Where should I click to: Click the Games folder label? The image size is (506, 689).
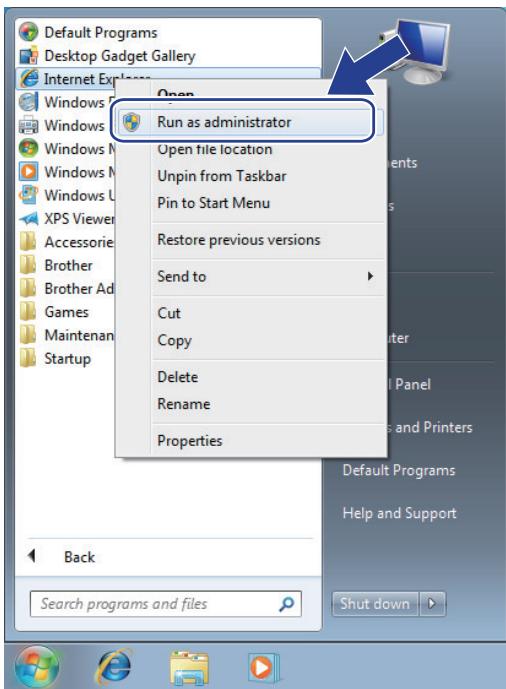click(x=66, y=312)
